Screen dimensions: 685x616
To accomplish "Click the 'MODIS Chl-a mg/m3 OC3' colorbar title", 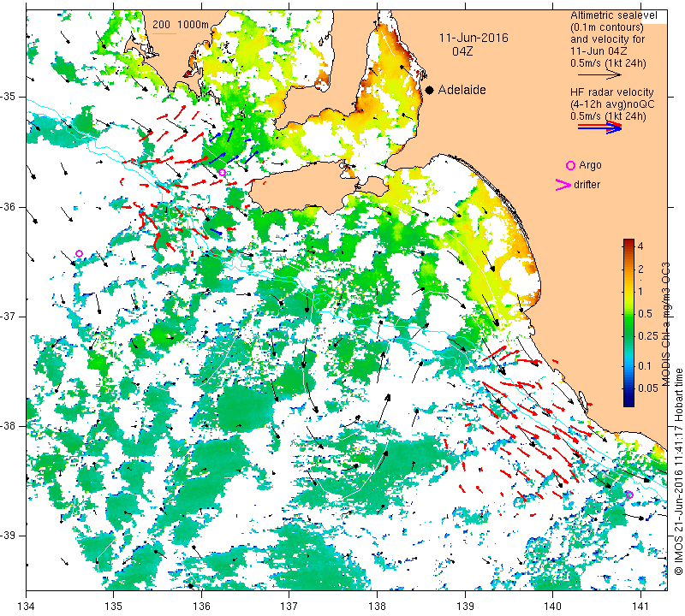I will click(x=666, y=324).
